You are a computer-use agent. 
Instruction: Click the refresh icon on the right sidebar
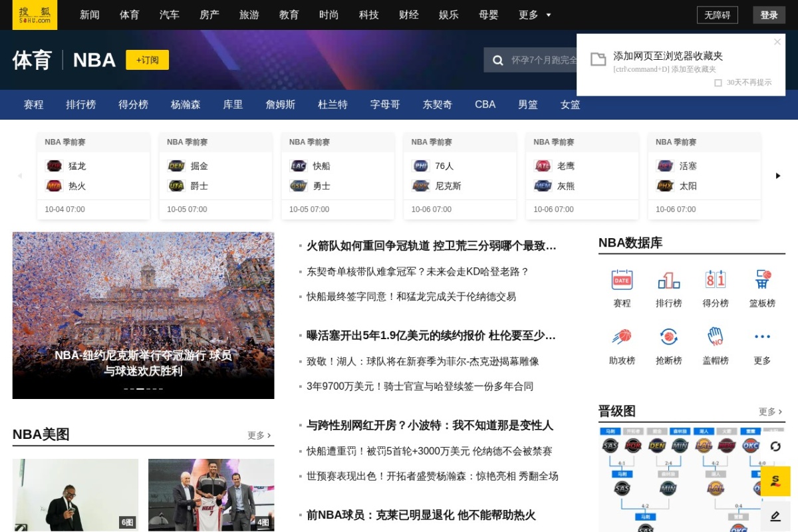(x=775, y=446)
